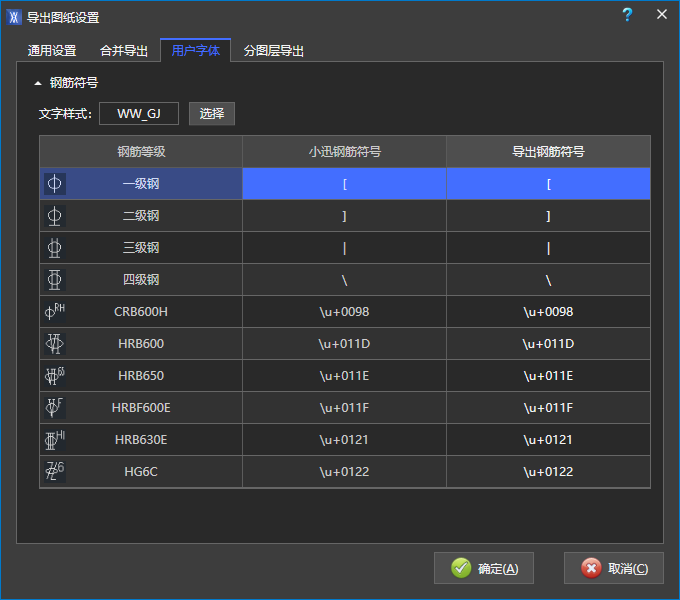Click the WW_GJ text style field

coord(139,114)
